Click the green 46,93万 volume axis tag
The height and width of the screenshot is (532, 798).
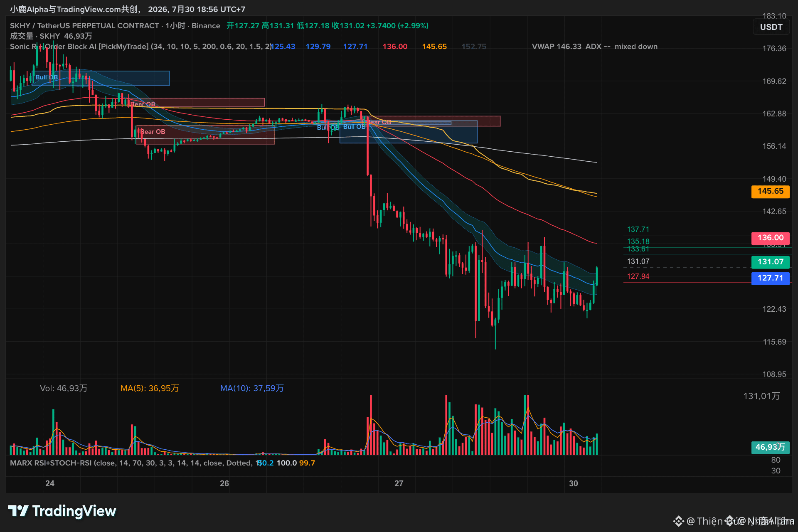coord(770,447)
